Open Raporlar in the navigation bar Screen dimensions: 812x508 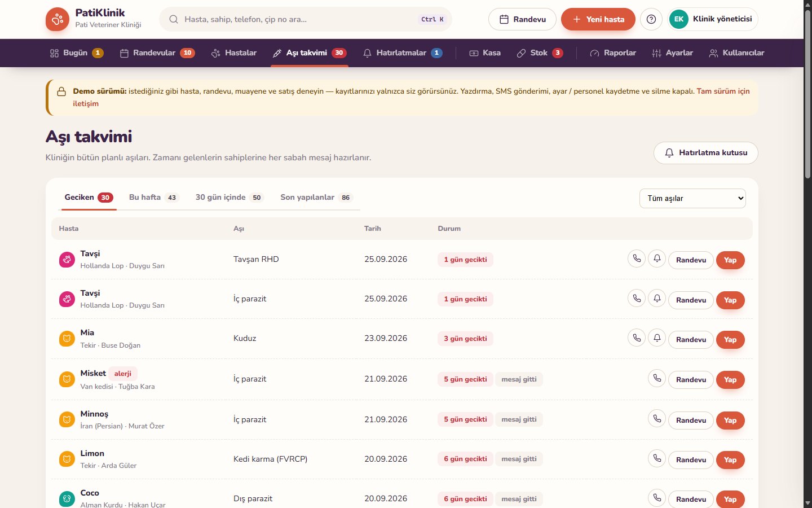pos(613,53)
